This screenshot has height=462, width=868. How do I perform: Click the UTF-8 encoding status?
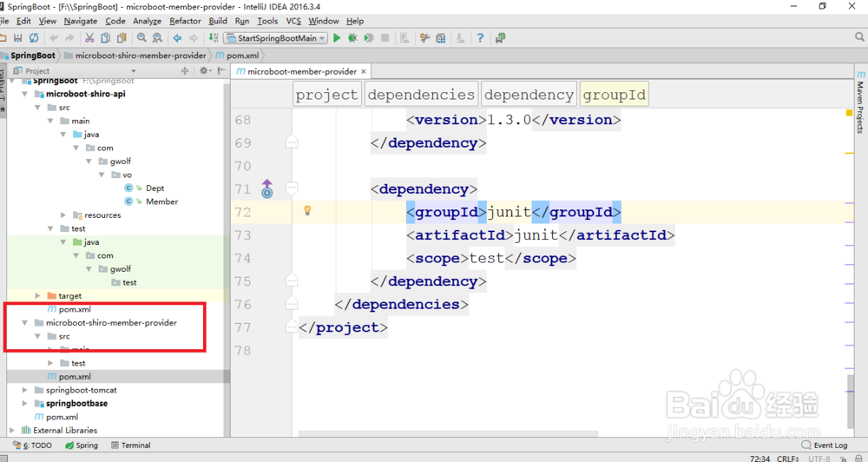tap(819, 459)
